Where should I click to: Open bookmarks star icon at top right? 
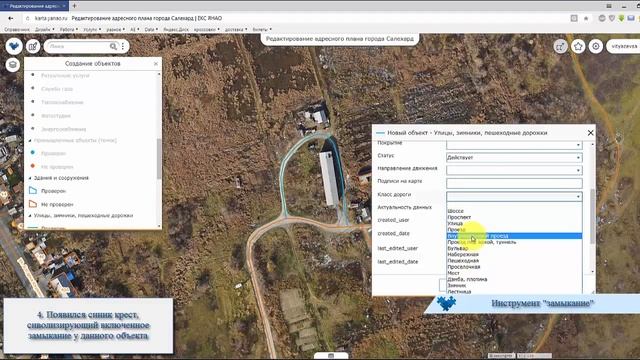(578, 47)
